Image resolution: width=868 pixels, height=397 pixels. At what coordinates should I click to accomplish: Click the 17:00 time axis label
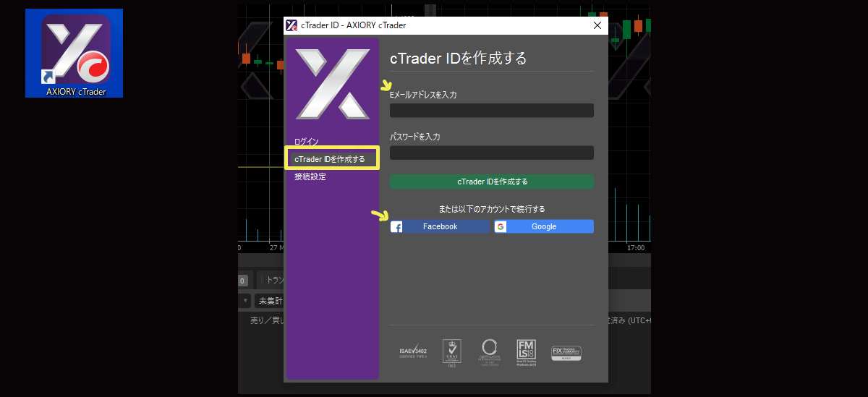[x=635, y=247]
